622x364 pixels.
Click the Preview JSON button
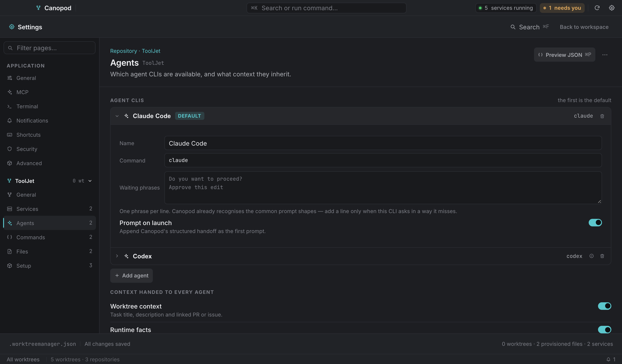coord(564,55)
